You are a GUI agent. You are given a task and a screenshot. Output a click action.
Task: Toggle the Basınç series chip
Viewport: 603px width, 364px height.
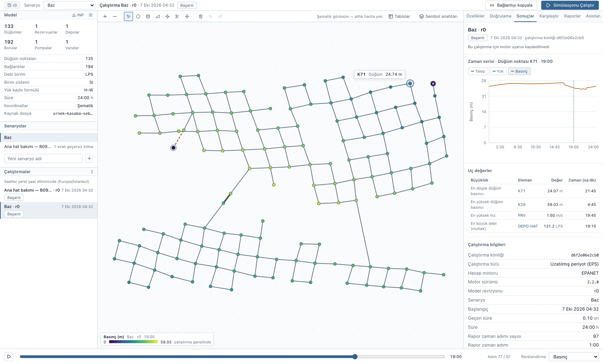tap(519, 71)
